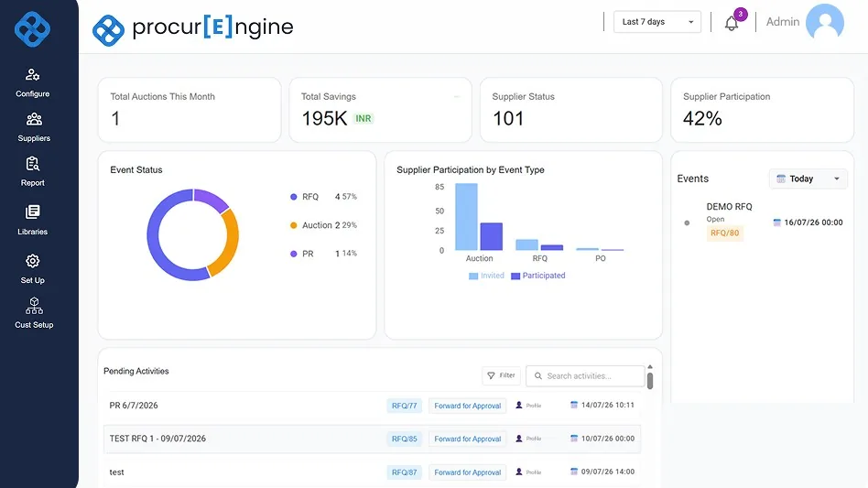This screenshot has height=488, width=868.
Task: Open the notifications bell icon
Action: point(732,23)
